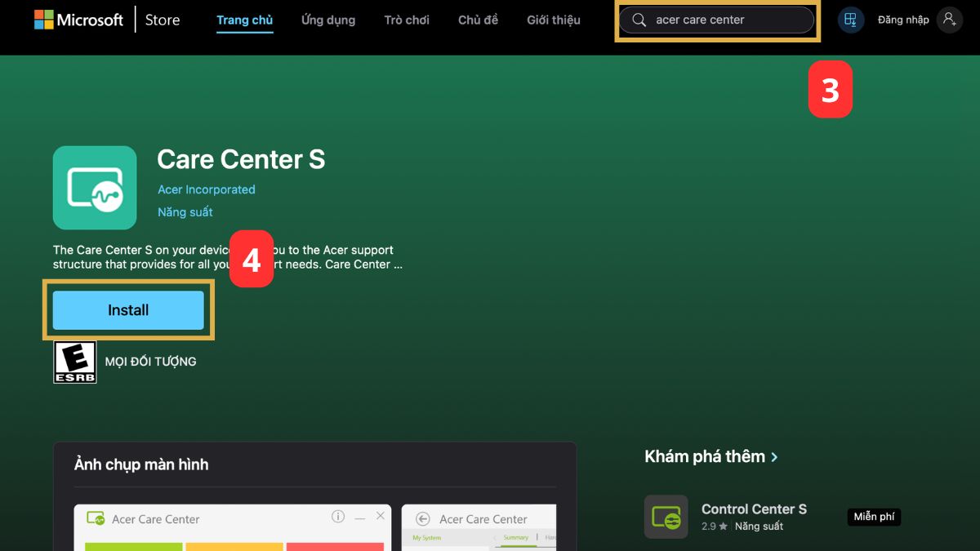The image size is (980, 551).
Task: Click the Microsoft logo
Action: pos(78,20)
